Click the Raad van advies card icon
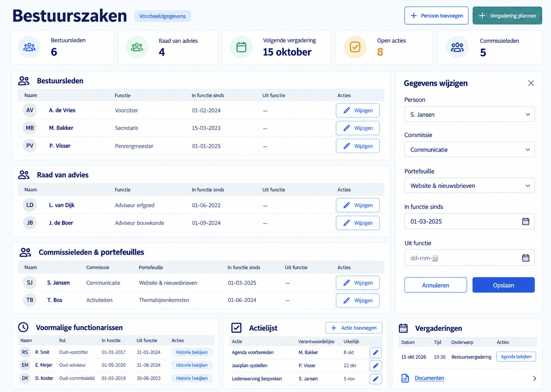Viewport: 551px width, 392px height. pos(137,47)
